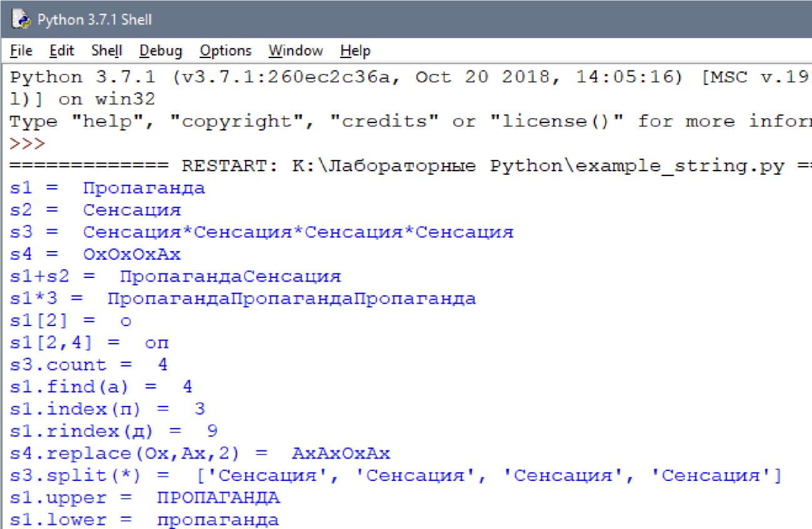Click the 'Type "help", "copyright"' info line
This screenshot has width=812, height=529.
(x=411, y=122)
